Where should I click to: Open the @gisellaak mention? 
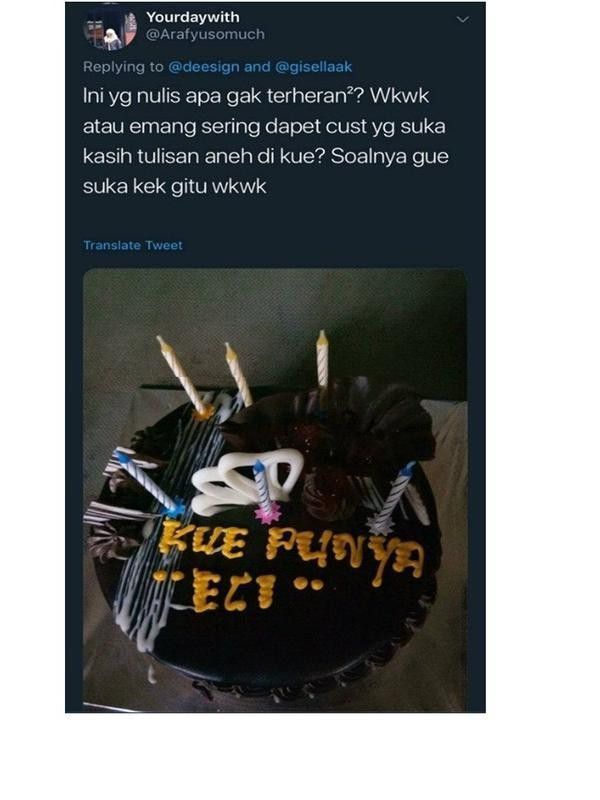coord(314,67)
